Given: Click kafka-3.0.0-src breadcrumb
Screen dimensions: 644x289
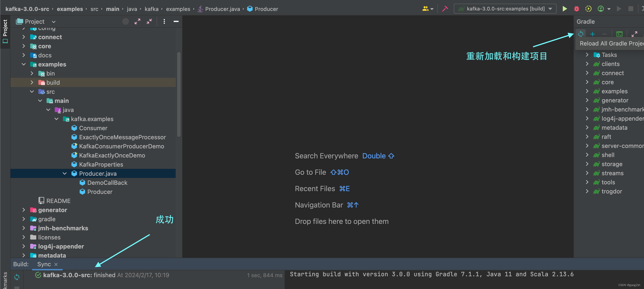Looking at the screenshot, I should (27, 9).
